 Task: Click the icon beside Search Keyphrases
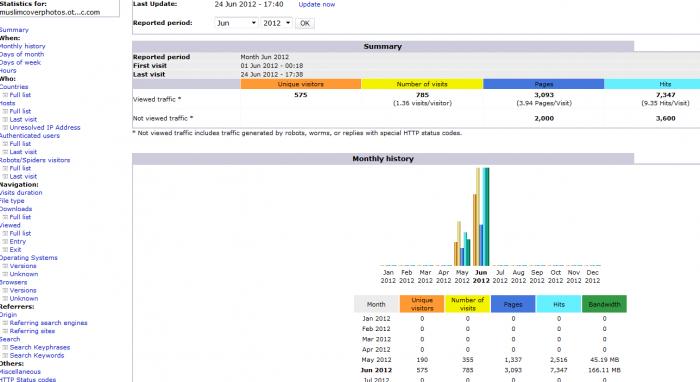(5, 348)
